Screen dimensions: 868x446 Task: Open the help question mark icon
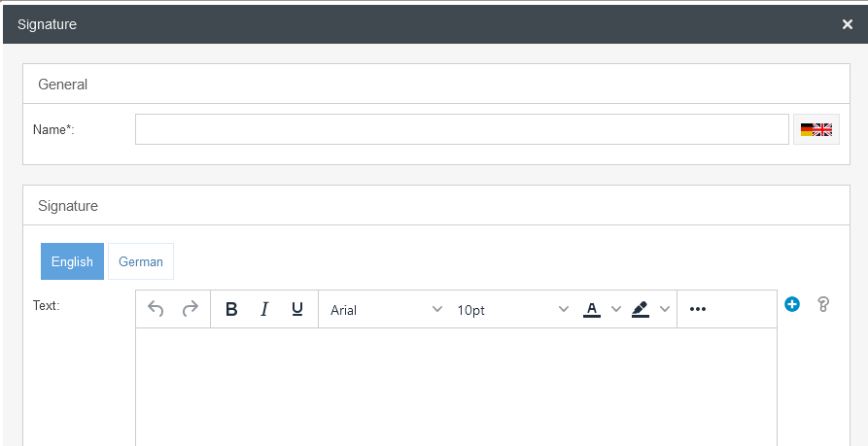pos(823,305)
